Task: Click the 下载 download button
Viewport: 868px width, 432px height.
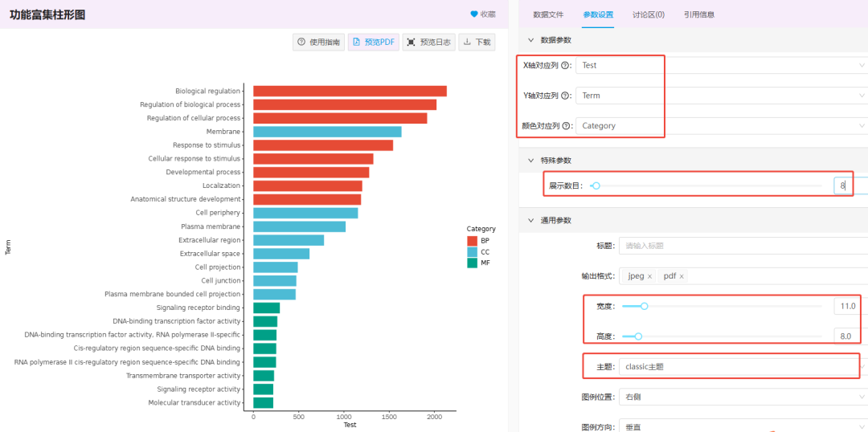Action: (x=476, y=43)
